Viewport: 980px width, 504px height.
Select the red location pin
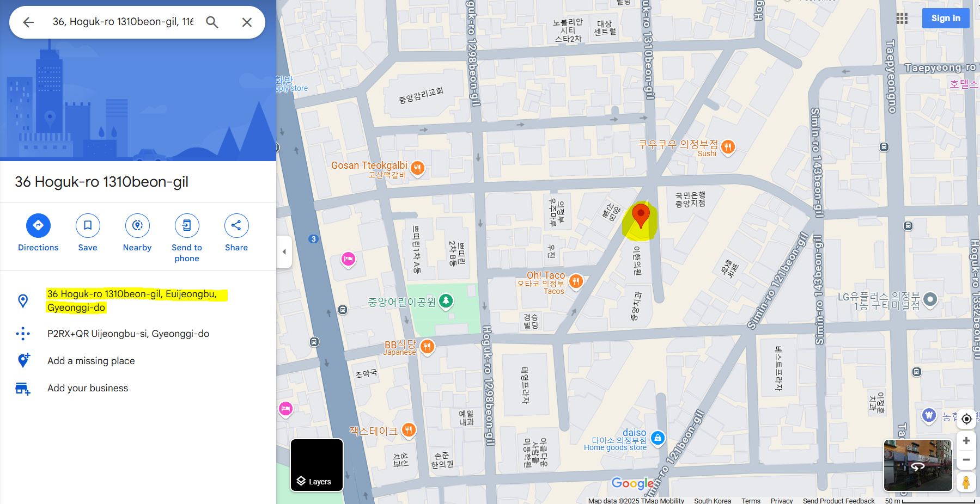point(641,216)
